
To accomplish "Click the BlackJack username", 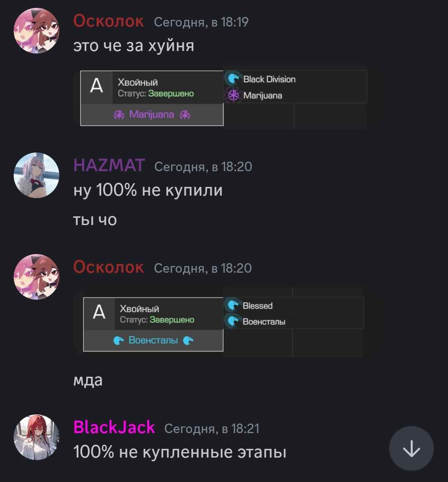I will pyautogui.click(x=114, y=427).
